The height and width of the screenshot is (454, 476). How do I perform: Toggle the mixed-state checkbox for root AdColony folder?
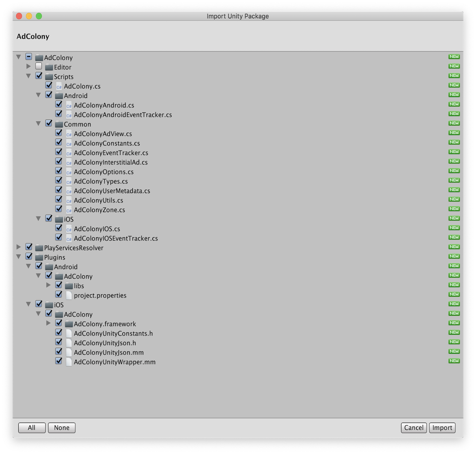coord(29,56)
